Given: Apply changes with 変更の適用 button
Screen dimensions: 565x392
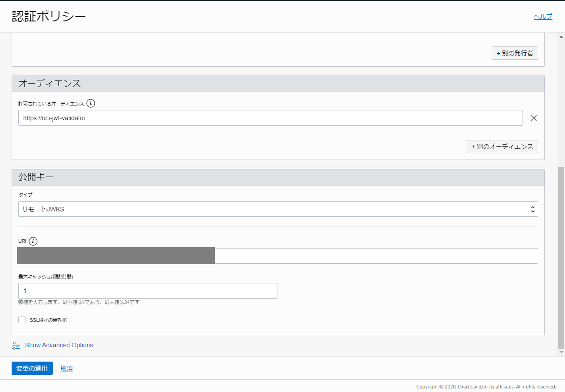Looking at the screenshot, I should pyautogui.click(x=32, y=368).
